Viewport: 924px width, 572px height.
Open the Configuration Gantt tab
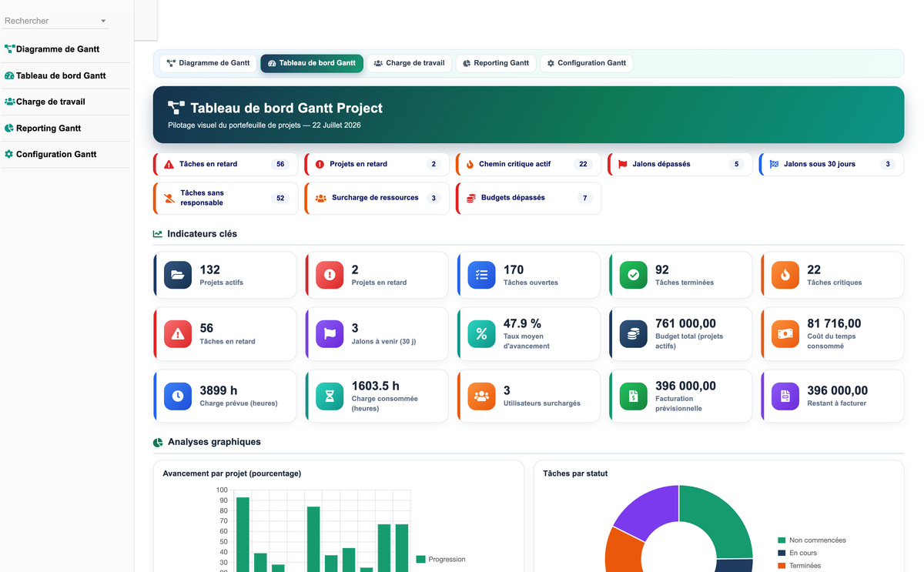coord(586,63)
